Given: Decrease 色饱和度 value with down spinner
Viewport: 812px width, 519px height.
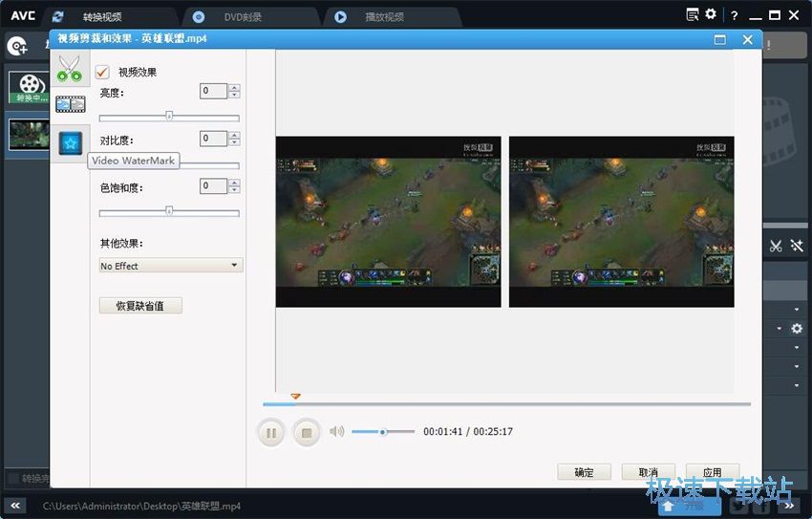Looking at the screenshot, I should click(234, 189).
